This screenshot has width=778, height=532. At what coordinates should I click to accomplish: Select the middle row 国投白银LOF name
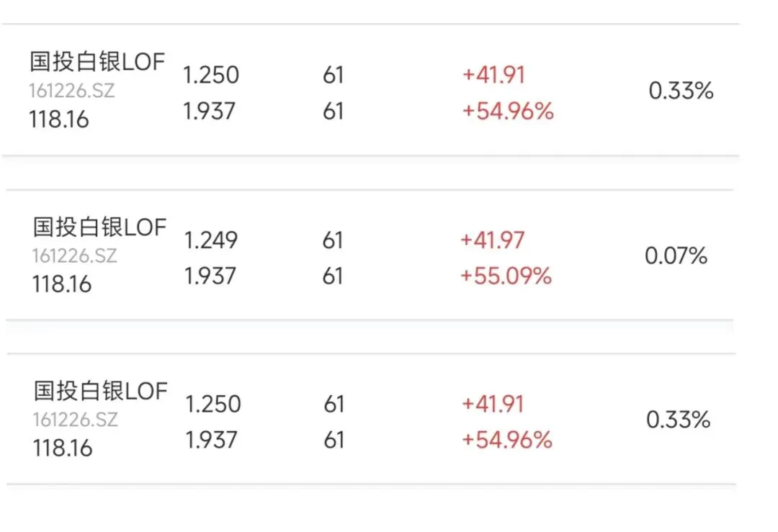pos(99,227)
